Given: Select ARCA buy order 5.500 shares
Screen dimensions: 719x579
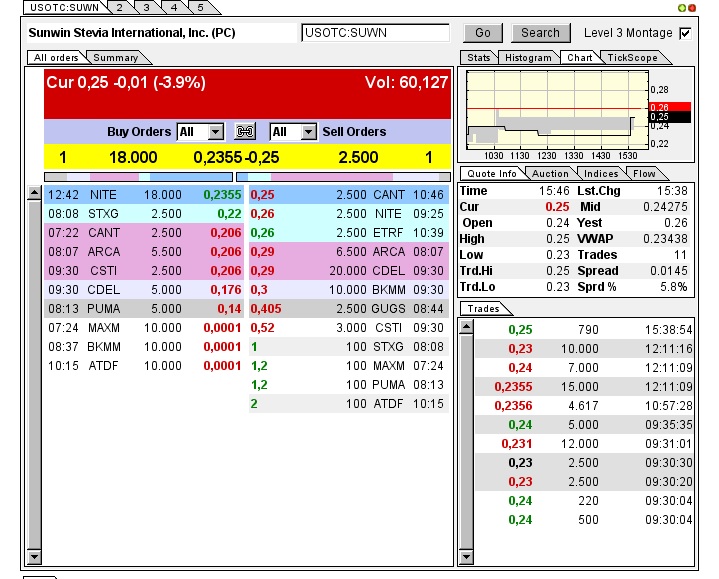Looking at the screenshot, I should click(x=144, y=252).
